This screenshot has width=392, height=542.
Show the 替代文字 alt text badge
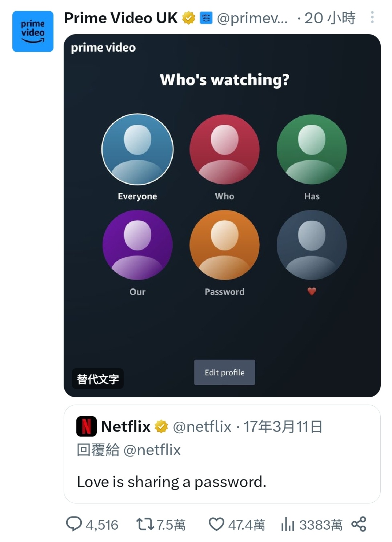(98, 379)
